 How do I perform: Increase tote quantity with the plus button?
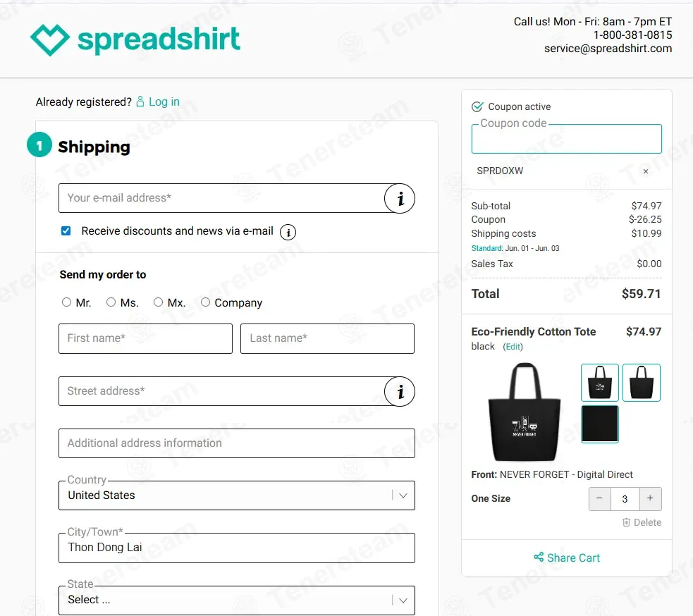[650, 498]
